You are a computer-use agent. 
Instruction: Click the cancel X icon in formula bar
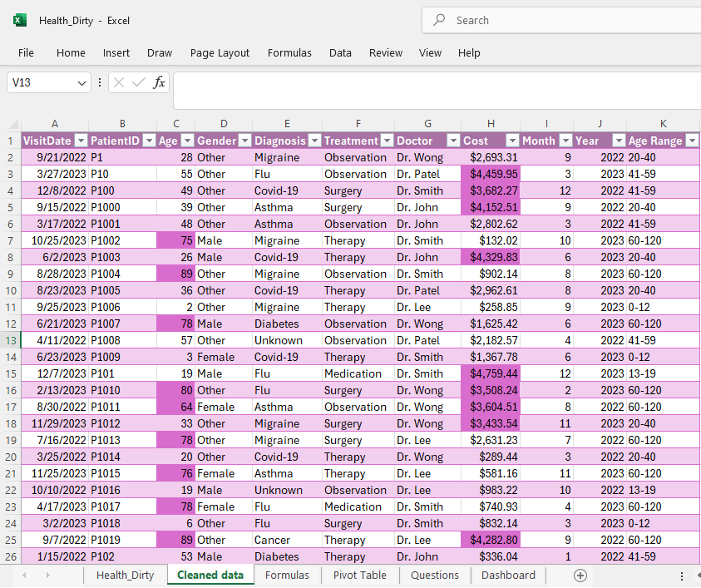[x=119, y=82]
